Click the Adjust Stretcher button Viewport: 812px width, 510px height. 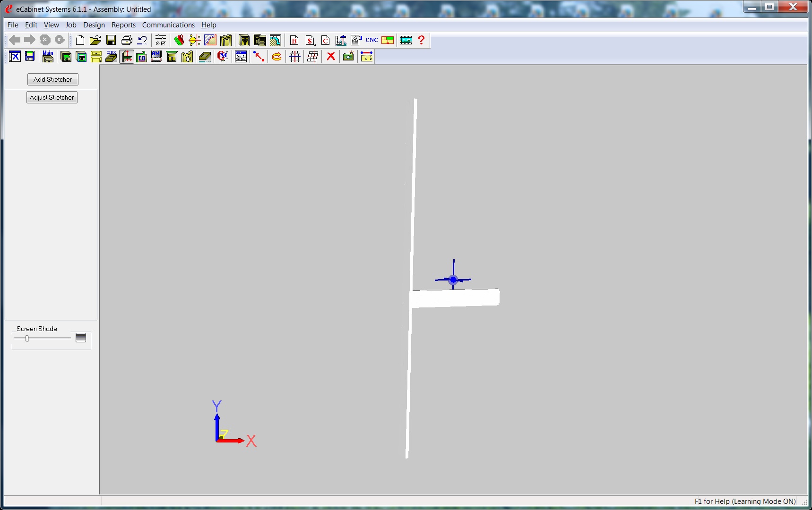pos(52,97)
